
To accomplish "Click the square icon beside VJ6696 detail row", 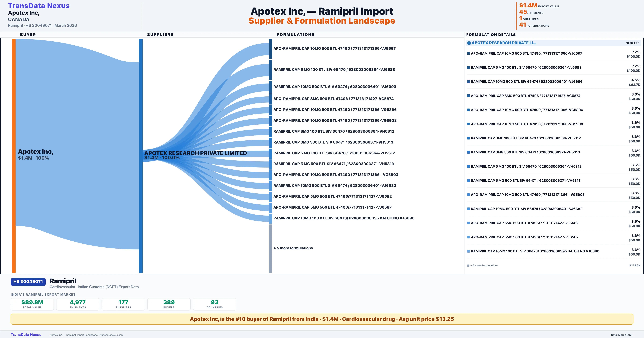I will pyautogui.click(x=469, y=82).
